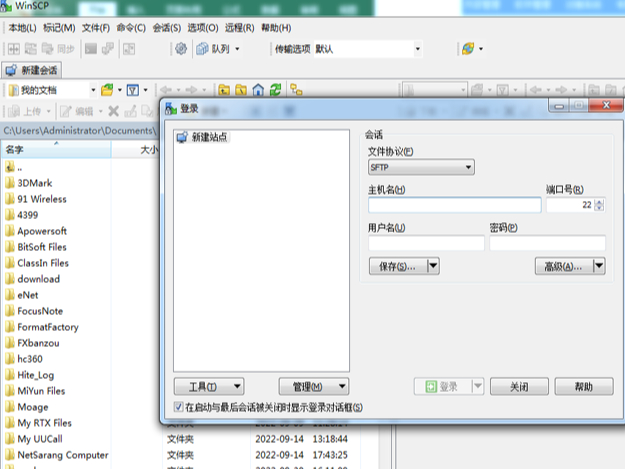Viewport: 625px width, 469px height.
Task: Refresh the local panel with green arrows
Action: pyautogui.click(x=275, y=90)
